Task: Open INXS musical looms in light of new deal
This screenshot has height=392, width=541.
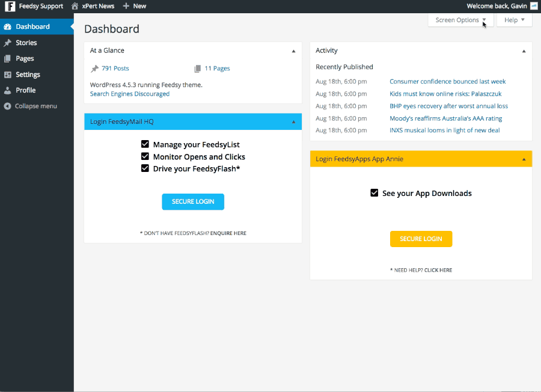Action: point(444,130)
